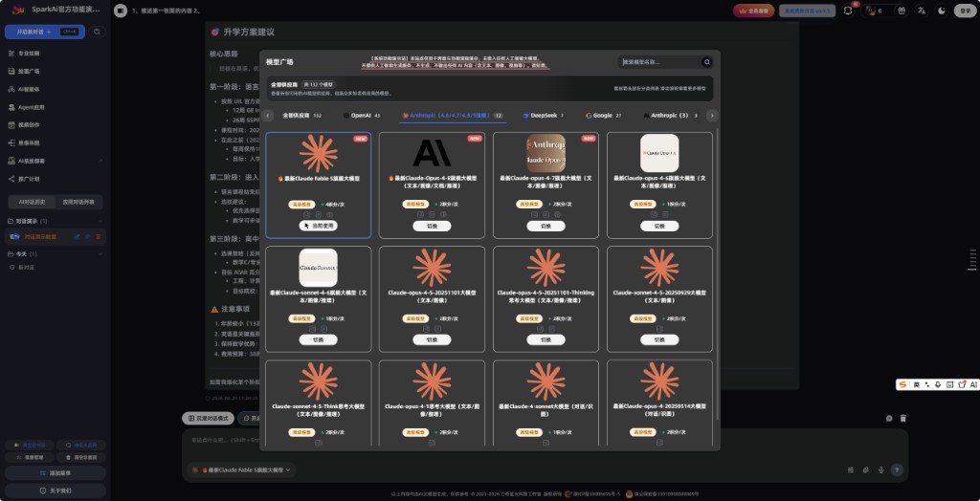Click 清空非置顶 button in sidebar footer
980x501 pixels.
coord(81,457)
